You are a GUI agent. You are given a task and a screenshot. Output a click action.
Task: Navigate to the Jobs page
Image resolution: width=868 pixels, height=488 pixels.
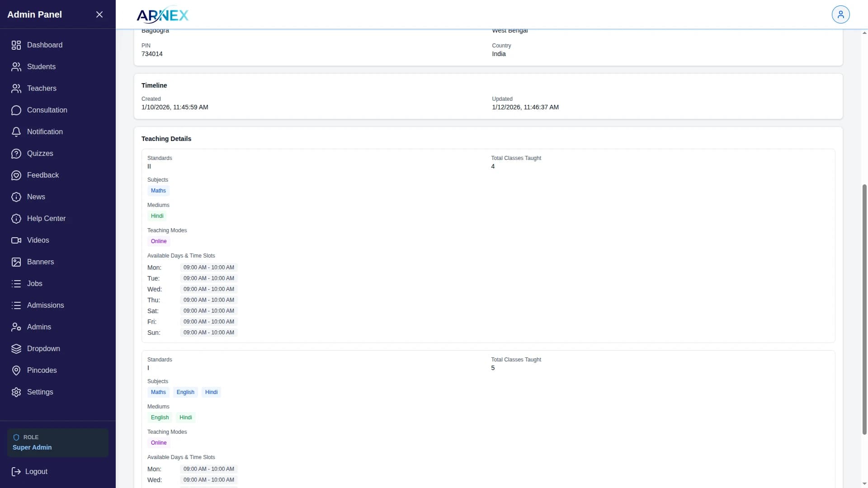tap(34, 284)
